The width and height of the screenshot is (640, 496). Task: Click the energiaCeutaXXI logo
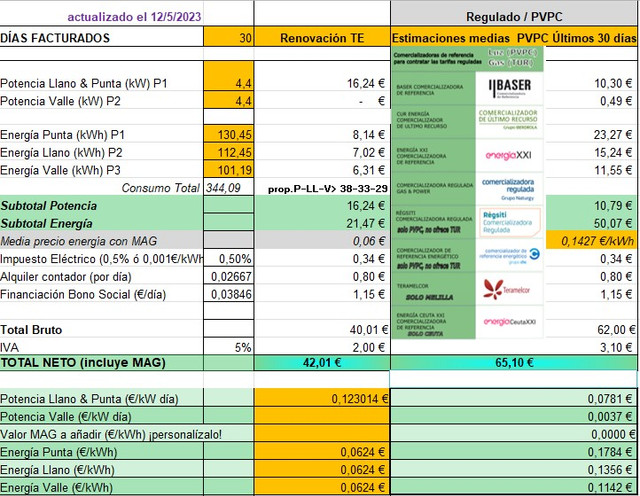pos(509,322)
